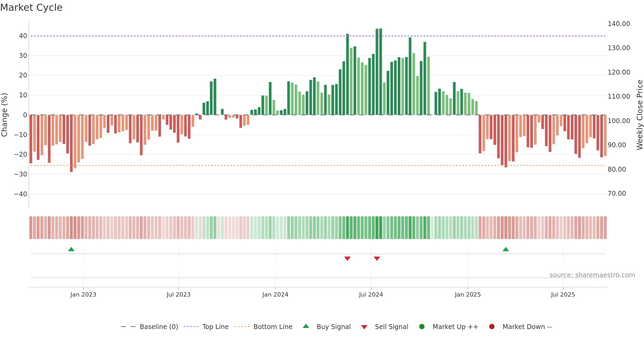Click the 40 tick on the Change axis
The height and width of the screenshot is (362, 644).
(x=23, y=36)
